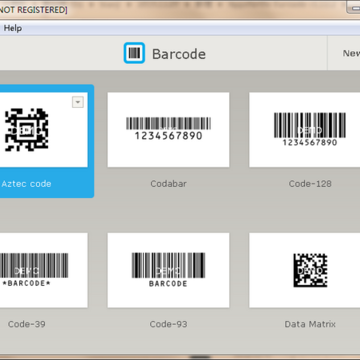Click the Aztec code label
The image size is (360, 360).
coord(26,184)
